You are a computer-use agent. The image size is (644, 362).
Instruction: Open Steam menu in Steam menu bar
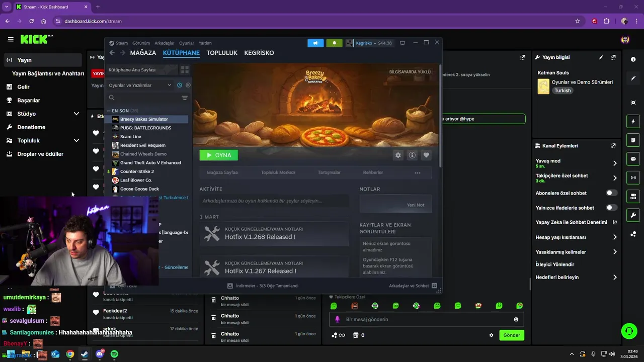(122, 43)
